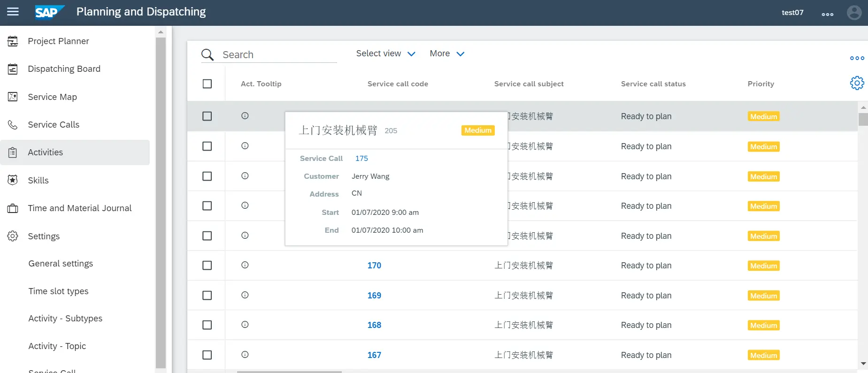This screenshot has height=373, width=868.
Task: Open Time slot types settings
Action: coord(58,291)
